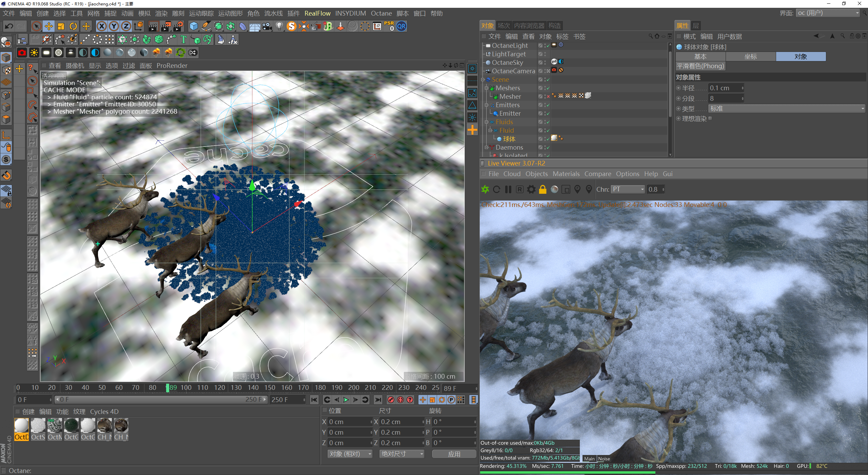Screen dimensions: 868x475
Task: Toggle the 理想渲染 checkbox
Action: point(710,118)
